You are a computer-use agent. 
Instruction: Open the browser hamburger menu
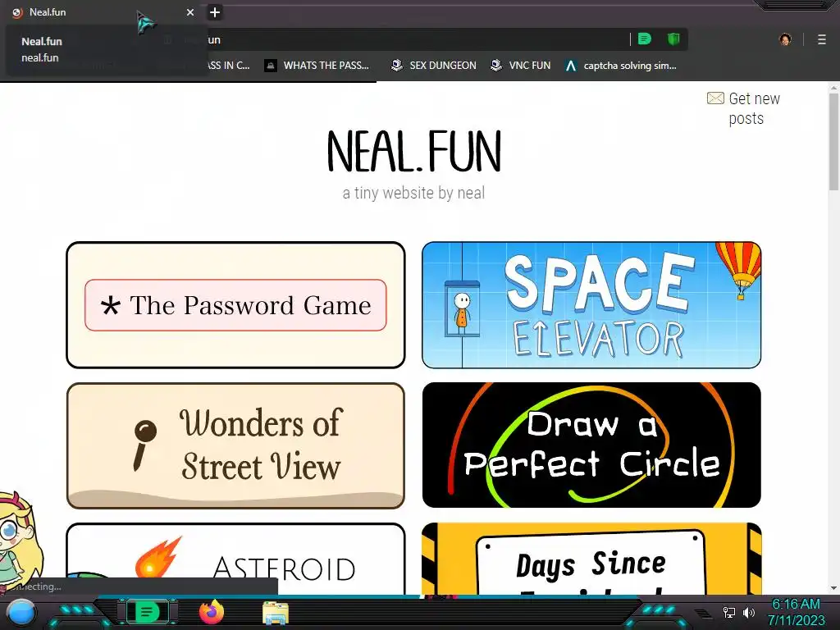coord(821,39)
